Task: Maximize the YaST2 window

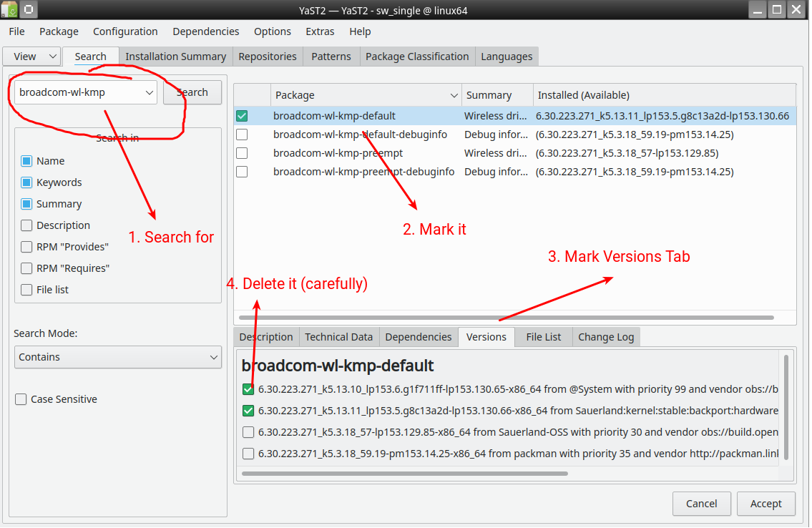Action: point(777,10)
